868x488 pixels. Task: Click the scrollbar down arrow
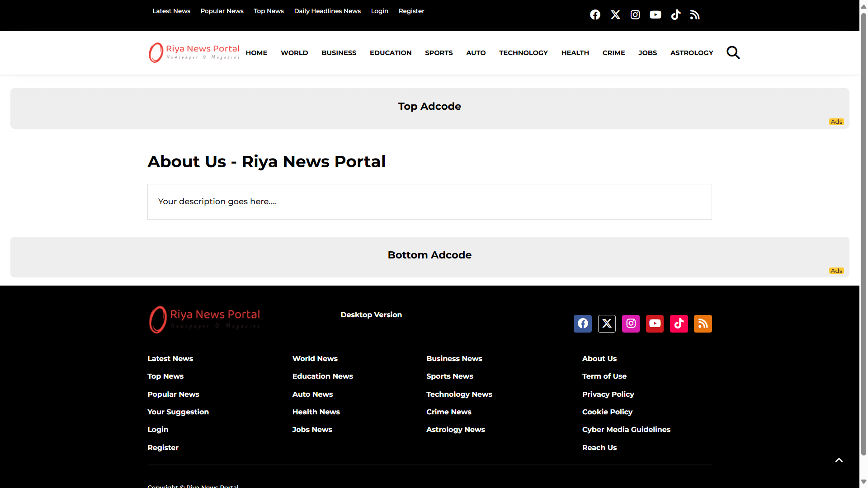(863, 482)
